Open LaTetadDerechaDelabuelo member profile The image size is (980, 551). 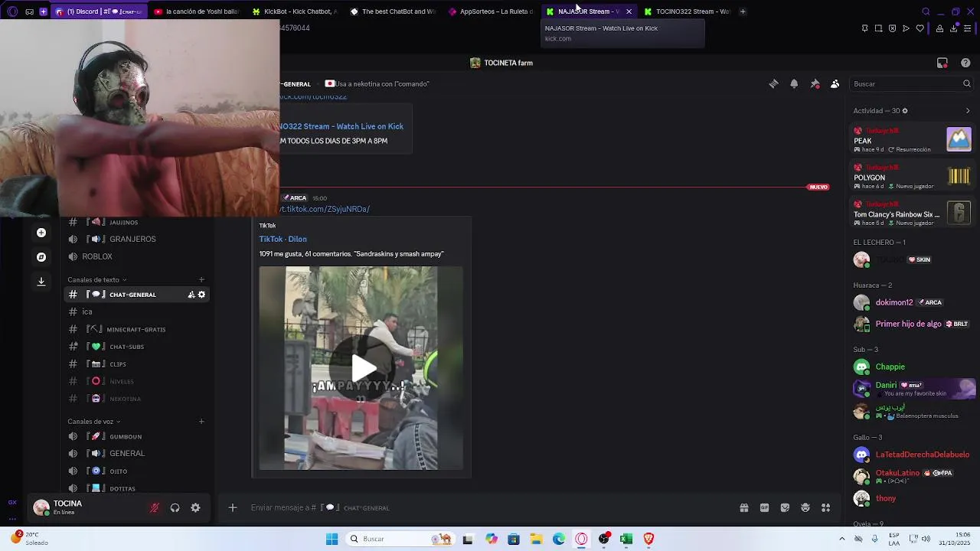click(912, 455)
